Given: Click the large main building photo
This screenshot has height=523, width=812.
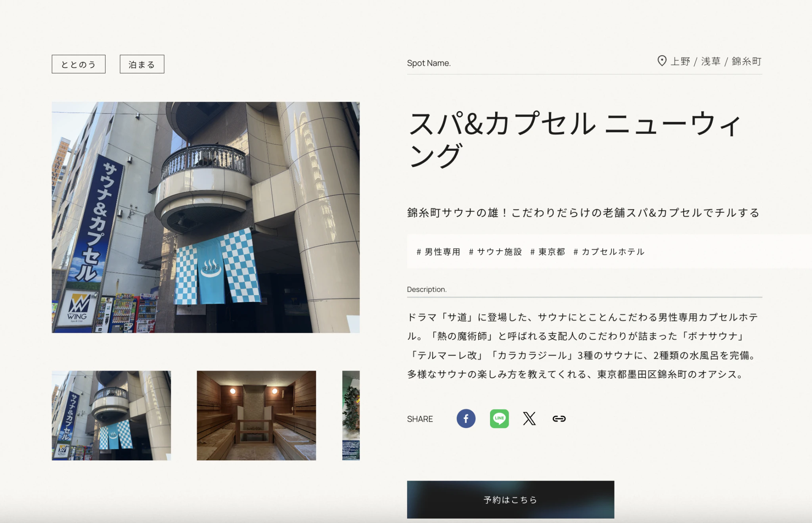Looking at the screenshot, I should click(206, 217).
